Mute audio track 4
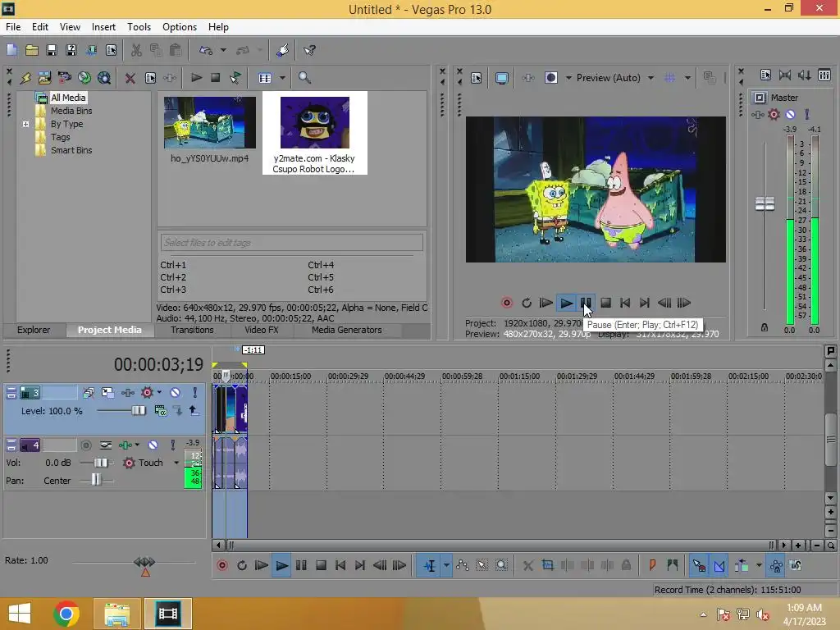 click(153, 445)
